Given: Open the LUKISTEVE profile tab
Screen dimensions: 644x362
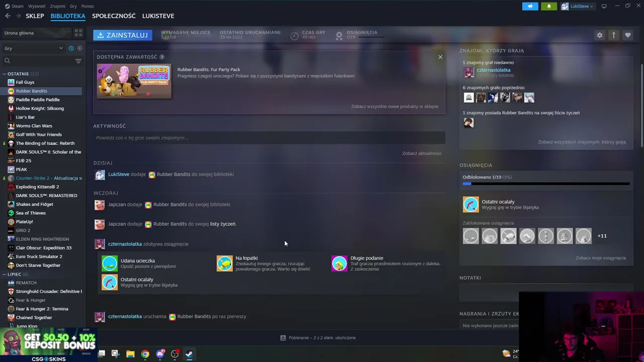Looking at the screenshot, I should [x=158, y=16].
